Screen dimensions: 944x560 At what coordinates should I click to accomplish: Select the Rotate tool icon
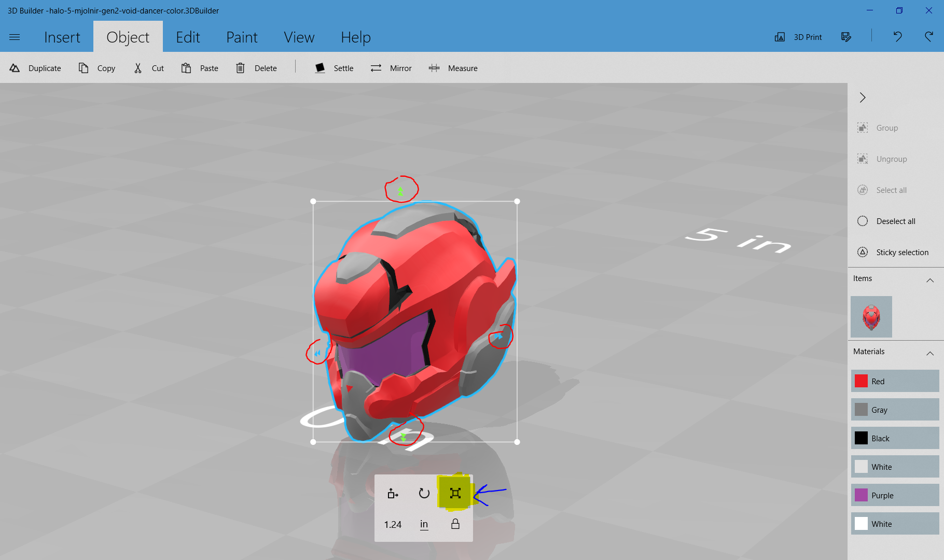[x=424, y=493]
